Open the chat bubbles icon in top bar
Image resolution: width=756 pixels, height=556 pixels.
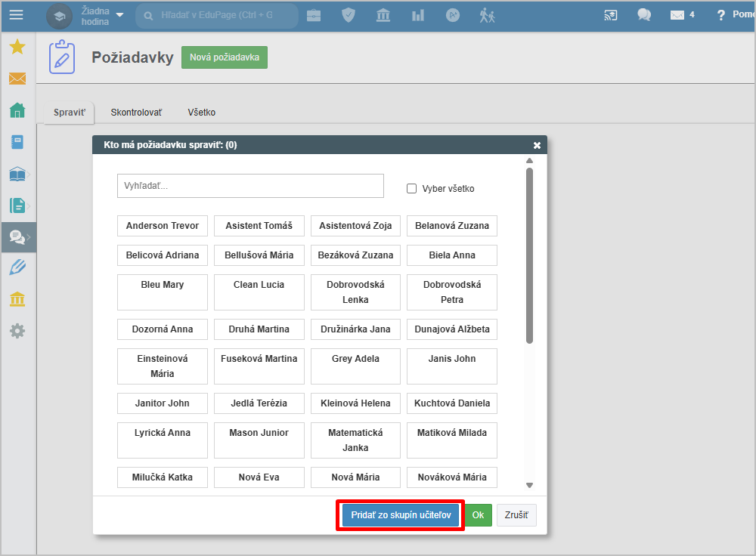[644, 15]
